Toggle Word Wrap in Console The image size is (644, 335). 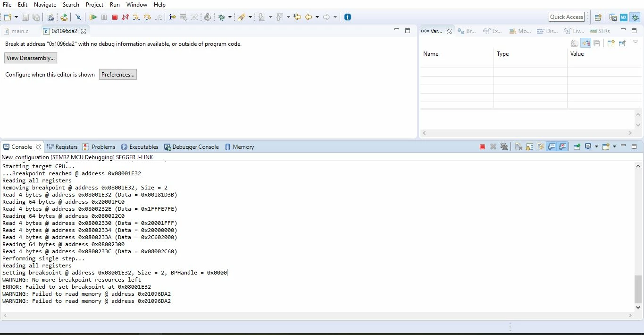click(x=540, y=147)
